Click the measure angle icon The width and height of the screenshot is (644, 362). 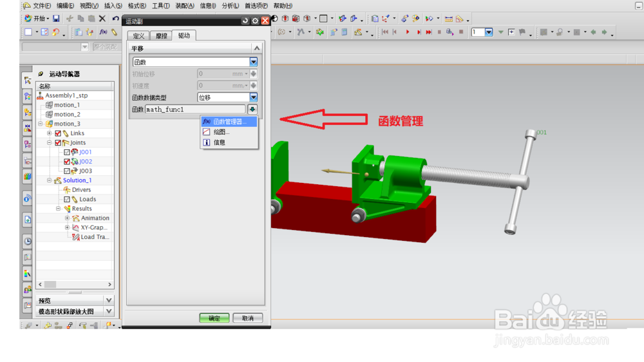[460, 19]
